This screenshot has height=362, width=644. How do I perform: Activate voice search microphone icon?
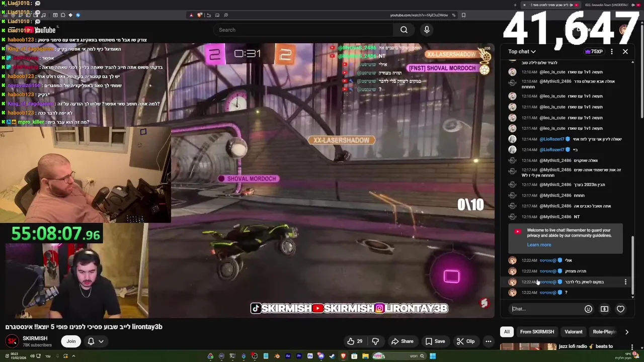point(427,30)
